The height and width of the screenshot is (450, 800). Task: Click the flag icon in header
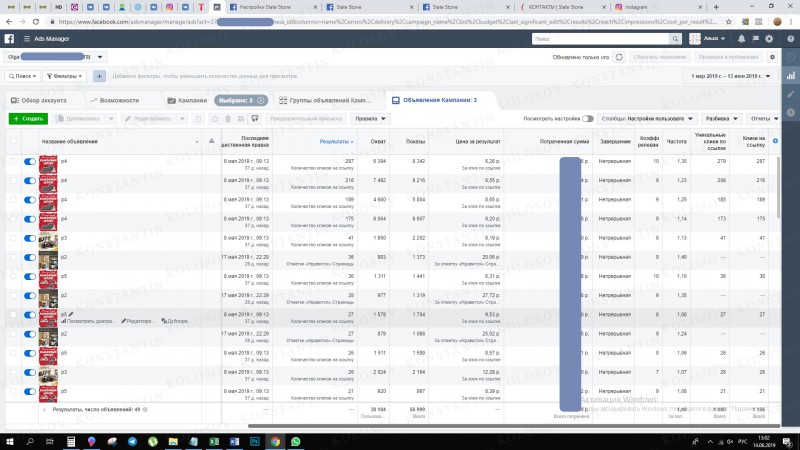756,39
